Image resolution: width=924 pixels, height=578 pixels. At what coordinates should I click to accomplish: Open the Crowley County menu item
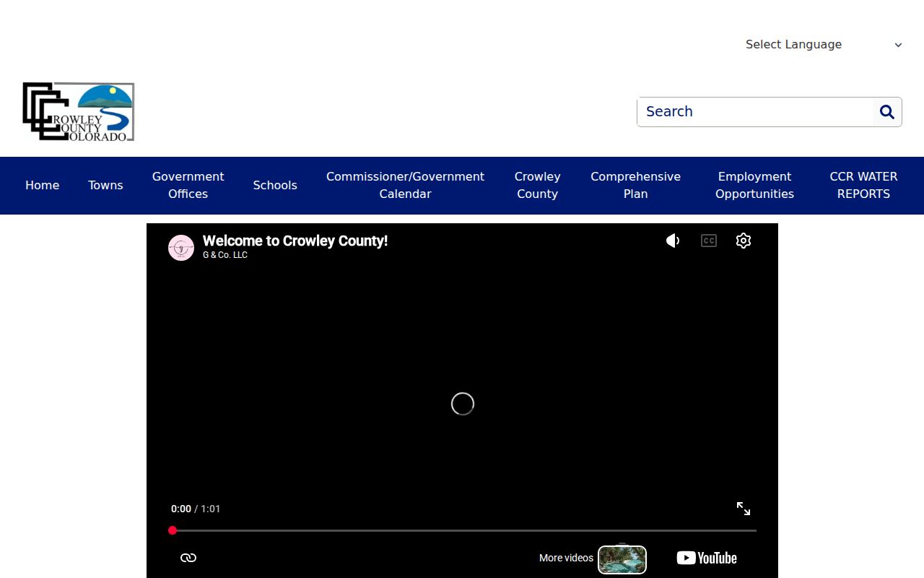[x=538, y=186]
